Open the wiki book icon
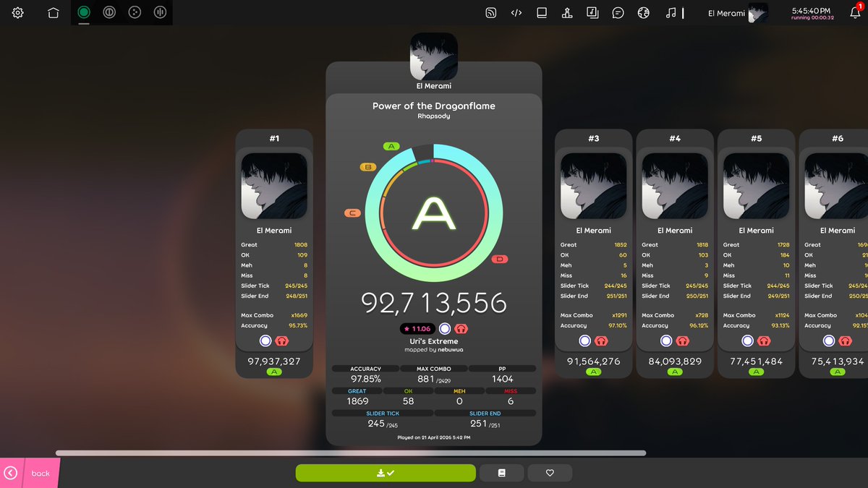Screen dimensions: 868x488 click(x=542, y=12)
